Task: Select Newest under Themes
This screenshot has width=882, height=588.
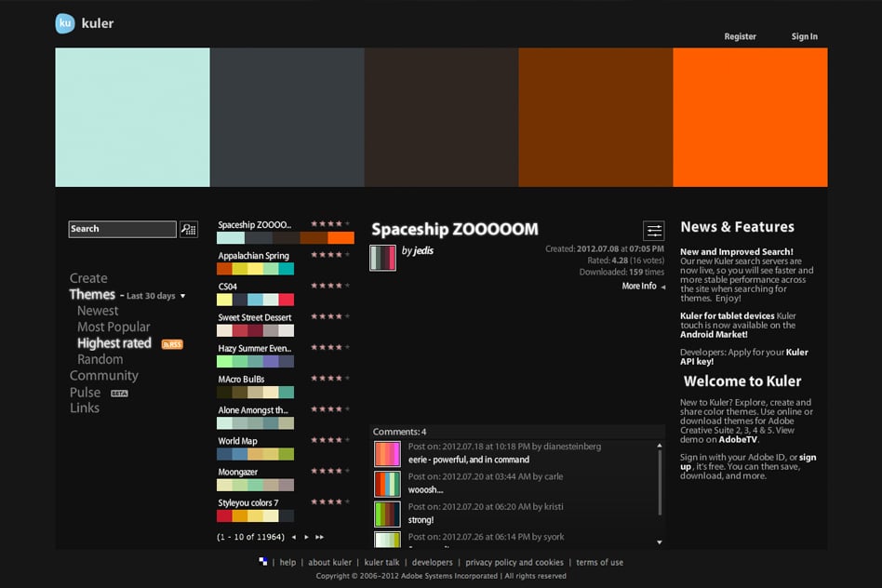Action: pos(97,310)
